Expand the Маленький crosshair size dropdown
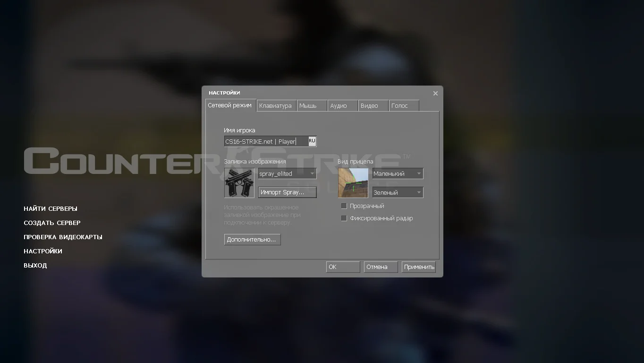 point(398,174)
